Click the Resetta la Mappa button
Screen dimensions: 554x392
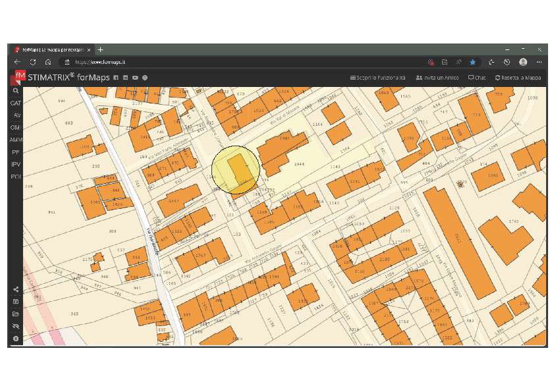click(x=520, y=78)
